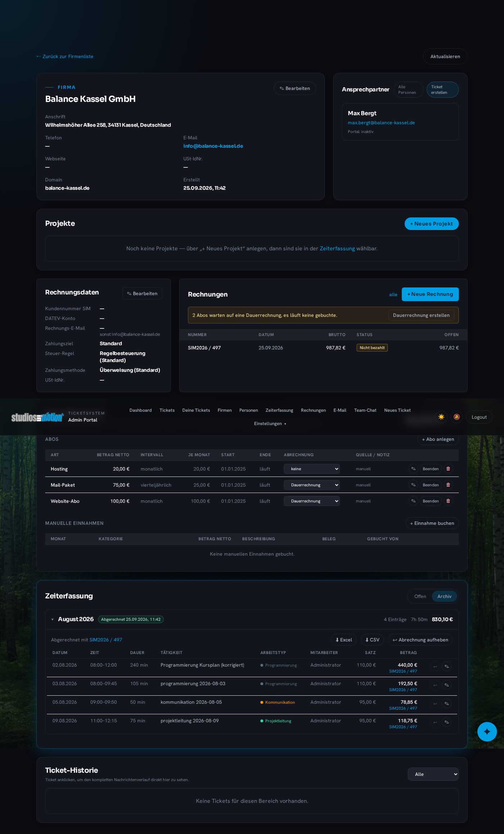Collapse the August 2026 section

(x=53, y=620)
